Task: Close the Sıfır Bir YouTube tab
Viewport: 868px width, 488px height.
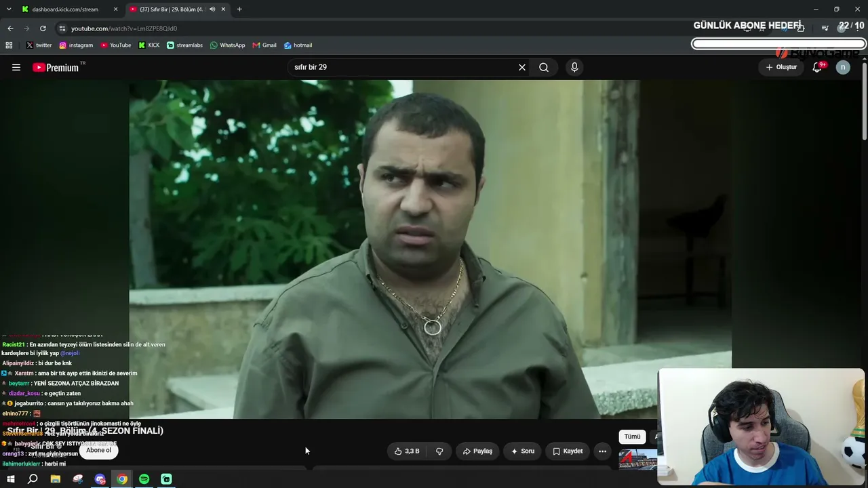Action: (x=223, y=9)
